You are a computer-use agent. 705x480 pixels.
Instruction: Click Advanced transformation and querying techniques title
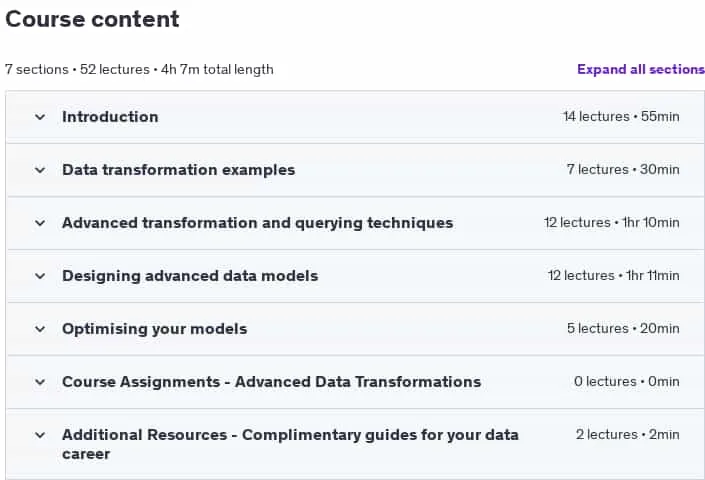(258, 223)
